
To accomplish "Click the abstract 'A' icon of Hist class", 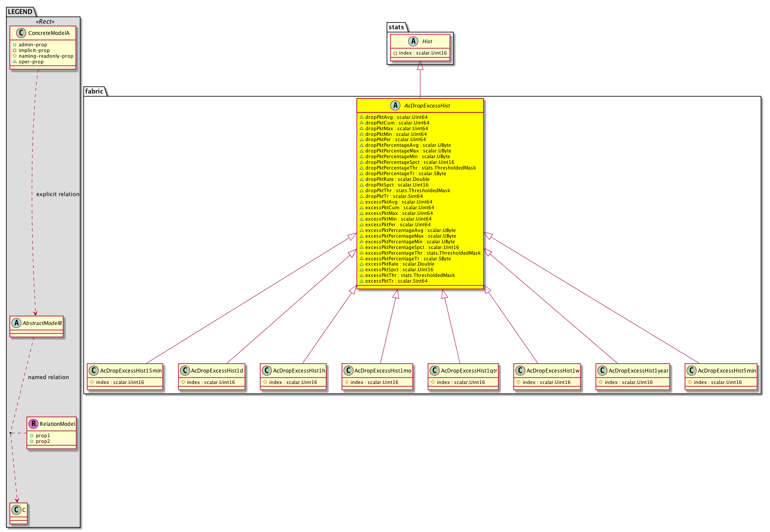I will click(x=413, y=41).
